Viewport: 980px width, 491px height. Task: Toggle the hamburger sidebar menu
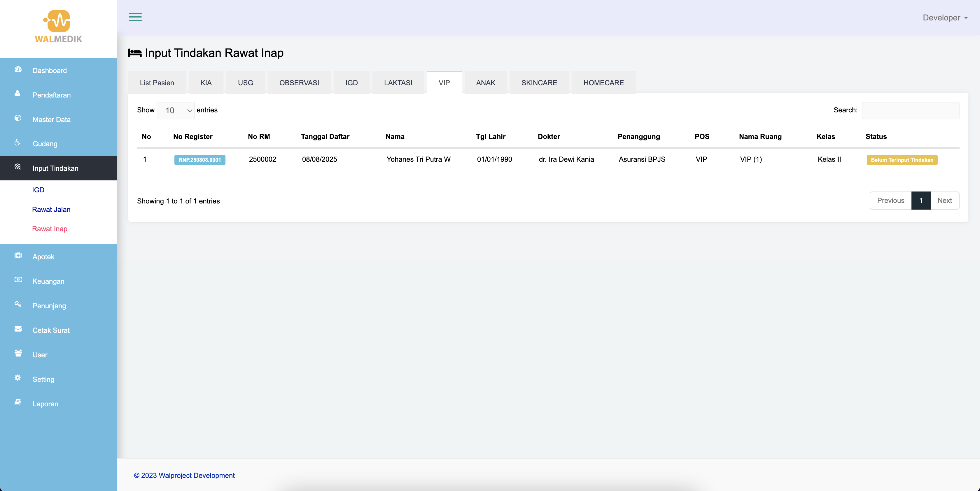[x=135, y=17]
